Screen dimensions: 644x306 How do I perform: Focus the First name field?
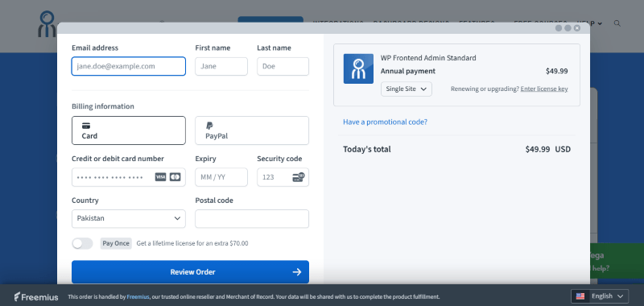(221, 66)
